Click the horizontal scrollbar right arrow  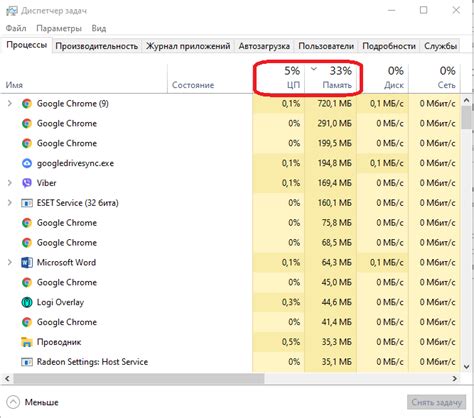(x=455, y=379)
